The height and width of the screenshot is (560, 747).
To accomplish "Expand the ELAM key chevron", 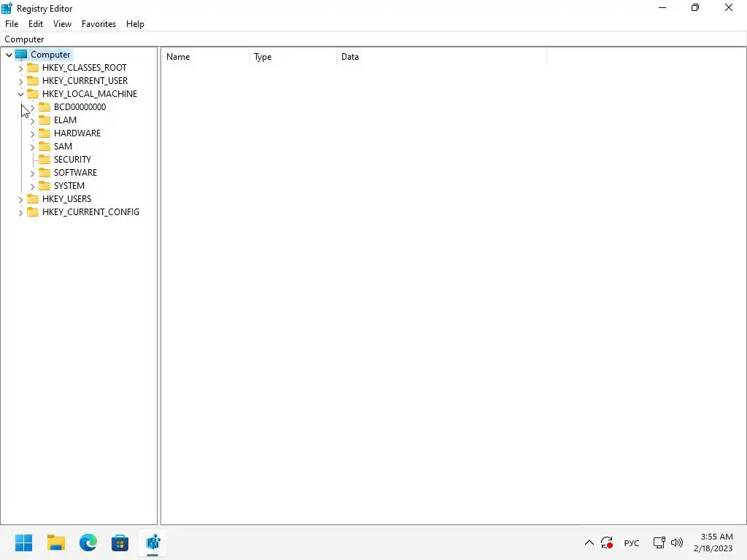I will tap(32, 121).
